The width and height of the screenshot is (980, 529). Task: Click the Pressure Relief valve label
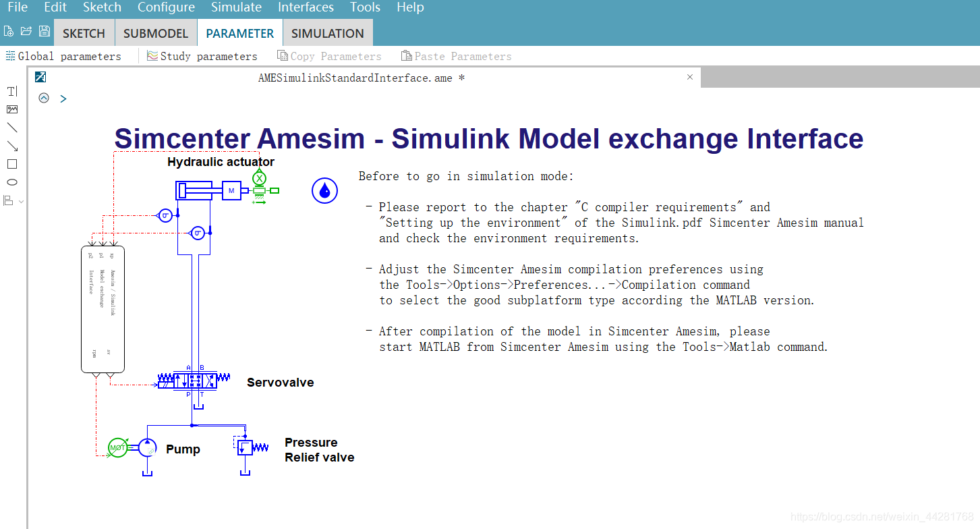point(319,450)
